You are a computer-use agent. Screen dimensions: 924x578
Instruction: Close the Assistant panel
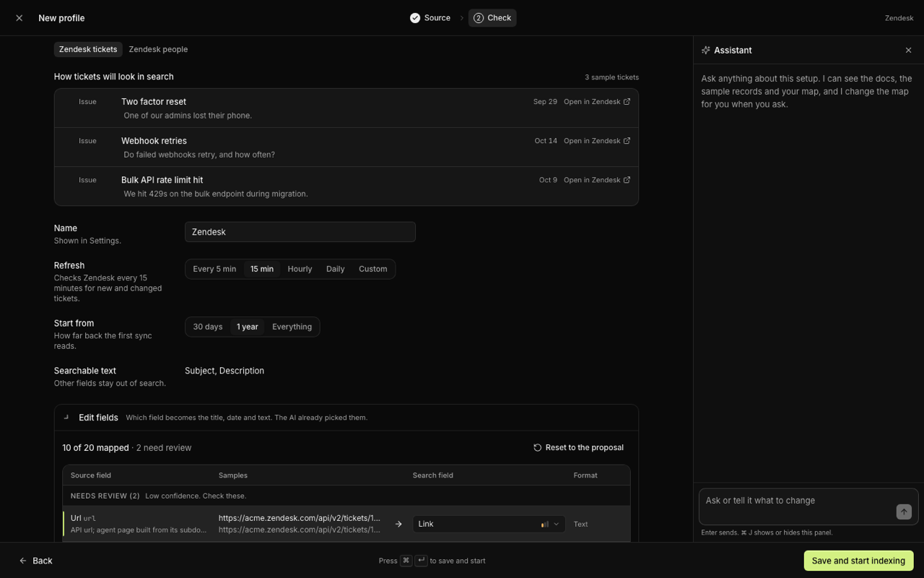click(908, 50)
